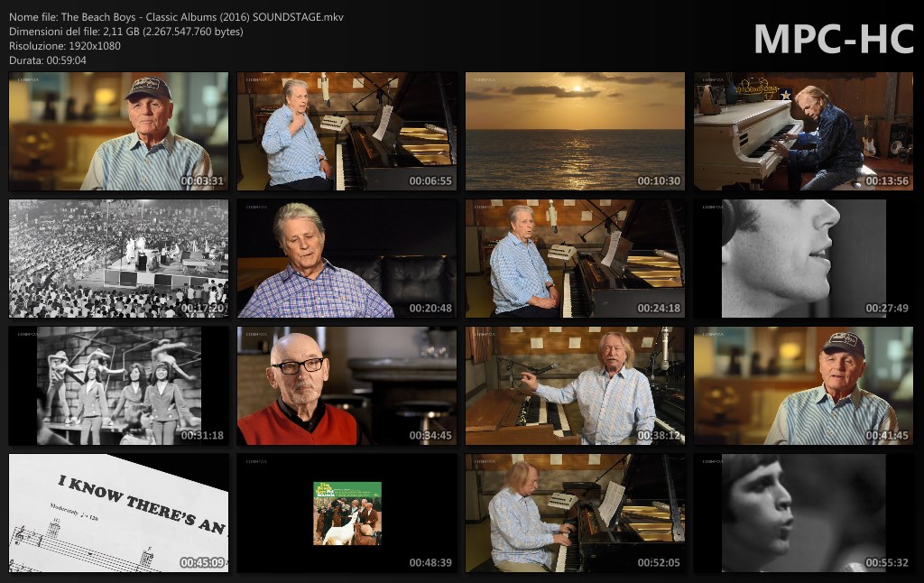Image resolution: width=924 pixels, height=583 pixels.
Task: Click the "Risoluzione: 1920x1080" text line
Action: pos(65,46)
